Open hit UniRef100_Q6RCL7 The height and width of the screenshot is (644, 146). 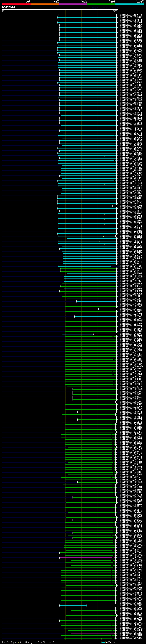click(131, 25)
